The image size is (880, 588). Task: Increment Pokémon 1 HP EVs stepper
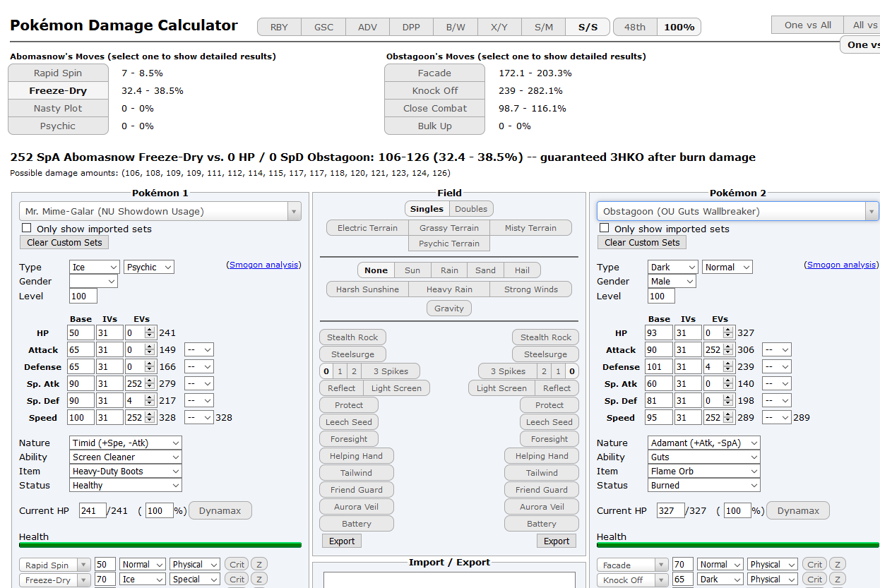tap(149, 330)
